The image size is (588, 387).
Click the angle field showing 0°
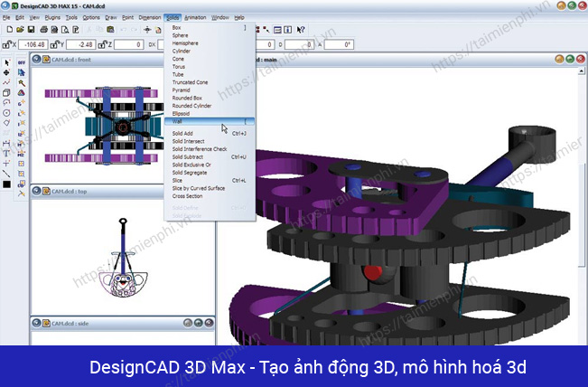(339, 44)
